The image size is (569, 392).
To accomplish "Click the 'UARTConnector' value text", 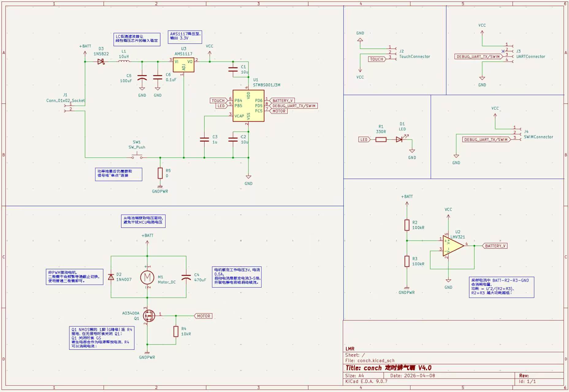I will click(531, 57).
